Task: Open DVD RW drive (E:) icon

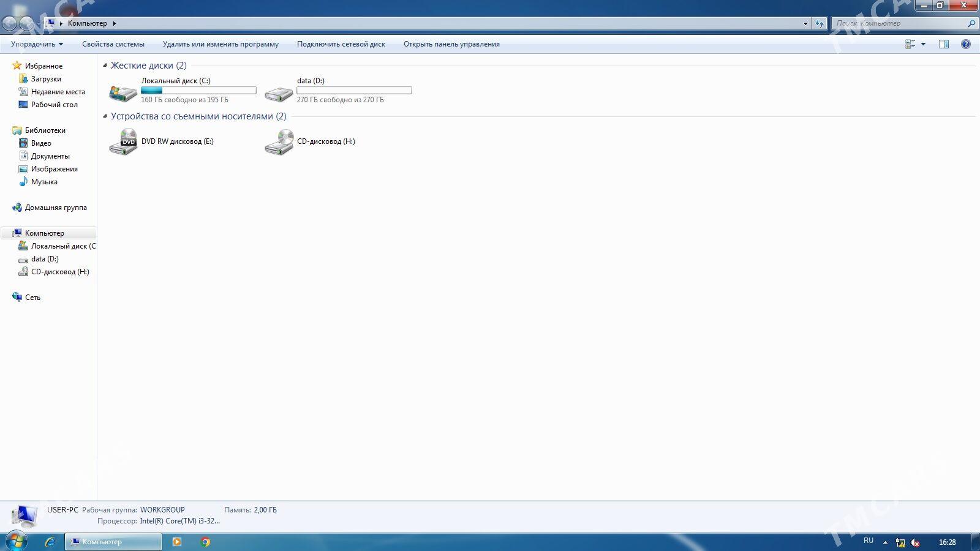Action: 123,142
